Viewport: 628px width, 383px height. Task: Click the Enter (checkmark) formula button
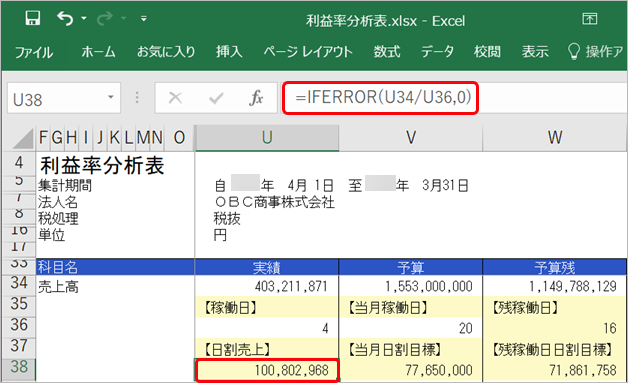pos(216,98)
